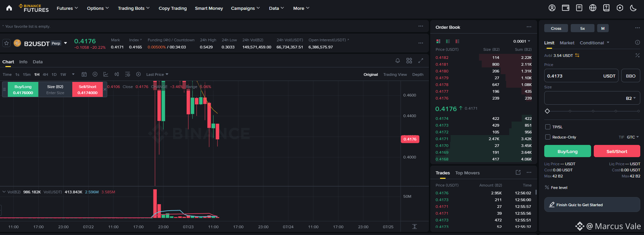Image resolution: width=644 pixels, height=235 pixels.
Task: Pop out the Trades panel
Action: click(x=518, y=172)
